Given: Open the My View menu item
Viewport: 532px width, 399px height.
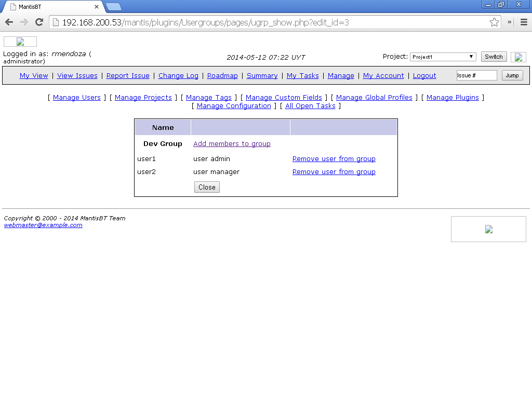Looking at the screenshot, I should tap(34, 76).
